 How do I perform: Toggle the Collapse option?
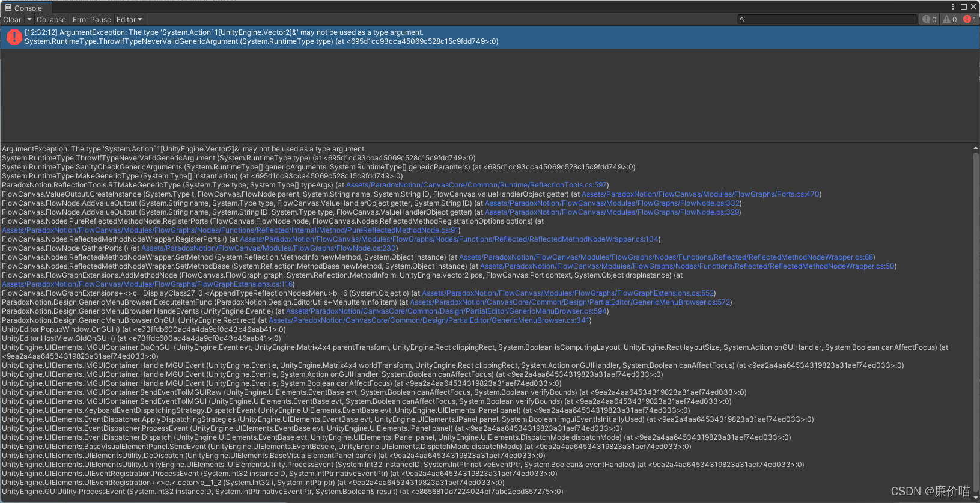pyautogui.click(x=51, y=20)
